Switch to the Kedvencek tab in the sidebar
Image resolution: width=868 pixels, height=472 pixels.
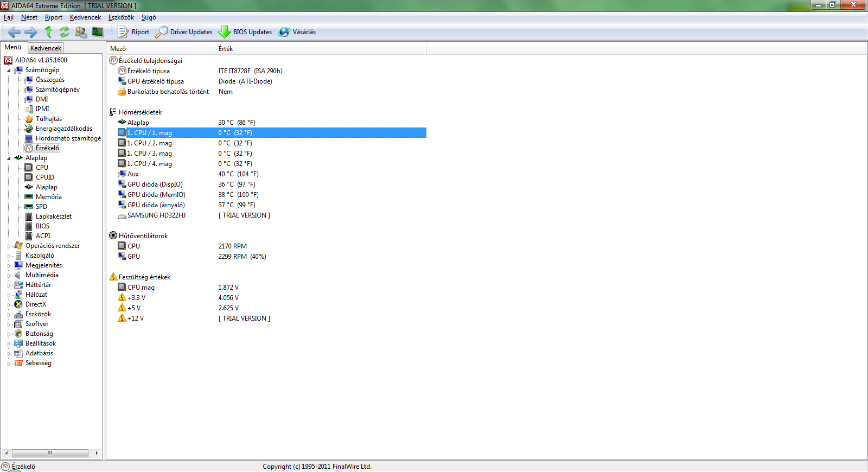[46, 48]
